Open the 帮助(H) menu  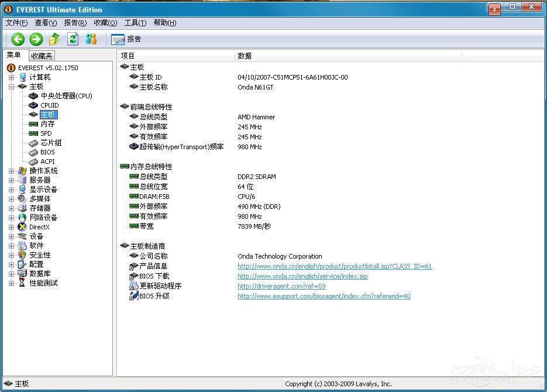[x=164, y=23]
